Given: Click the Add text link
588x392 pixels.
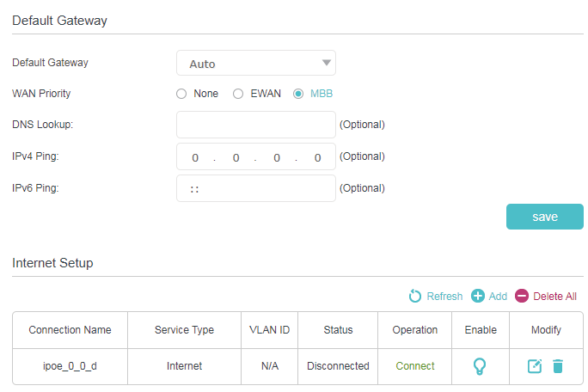Looking at the screenshot, I should tap(498, 297).
